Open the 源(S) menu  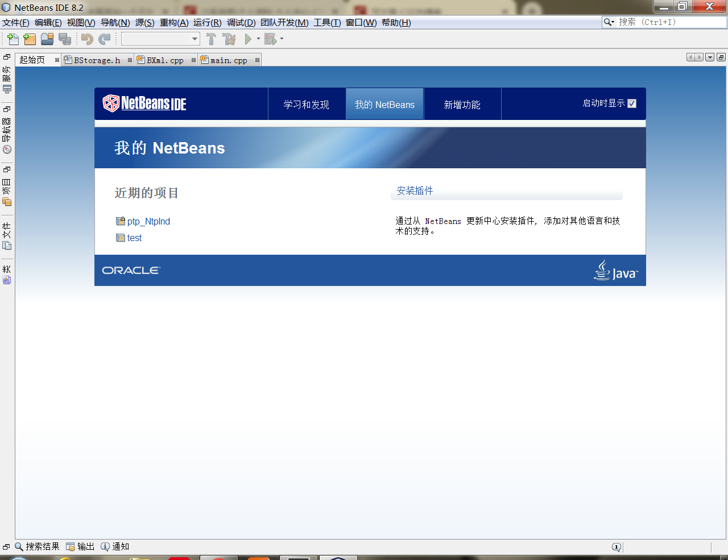145,23
